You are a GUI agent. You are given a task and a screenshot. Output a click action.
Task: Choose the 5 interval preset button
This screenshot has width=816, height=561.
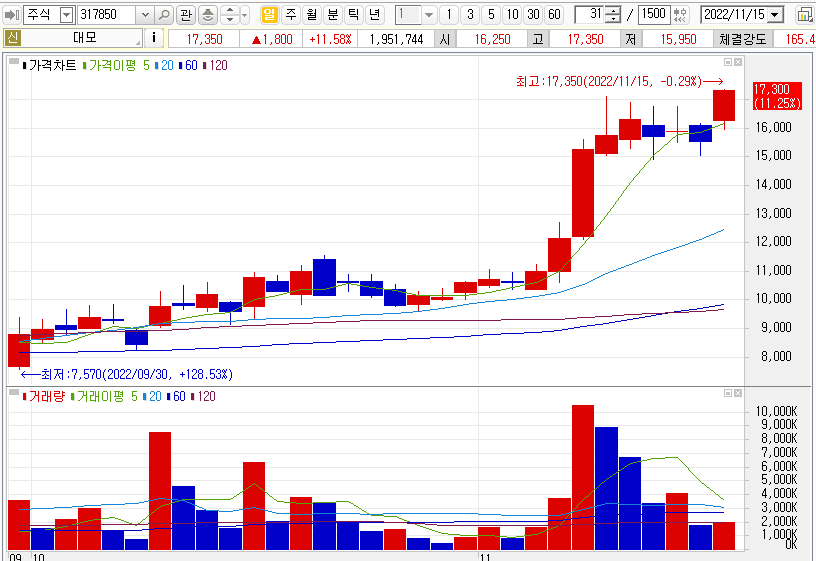[x=491, y=15]
